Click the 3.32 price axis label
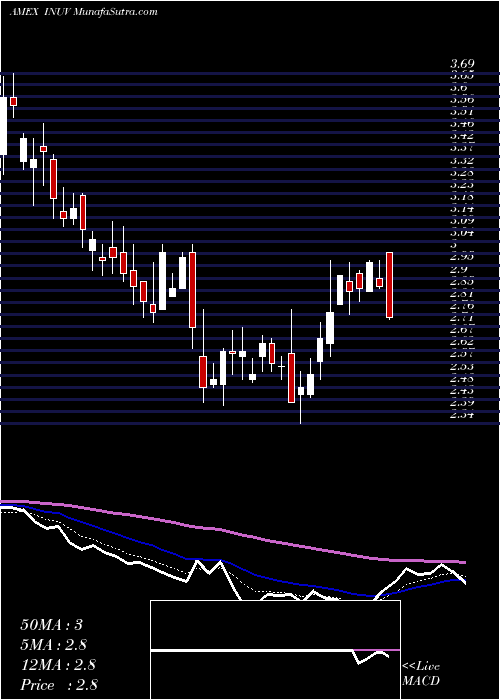 pos(462,161)
